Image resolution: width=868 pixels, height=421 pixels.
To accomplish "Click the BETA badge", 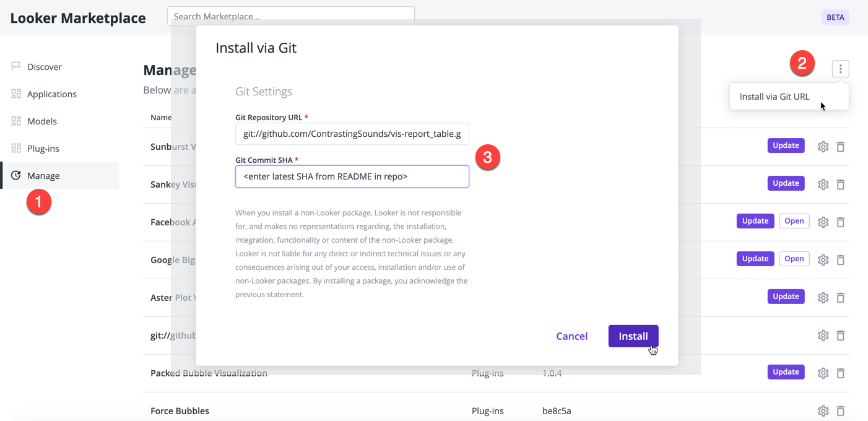I will 835,17.
